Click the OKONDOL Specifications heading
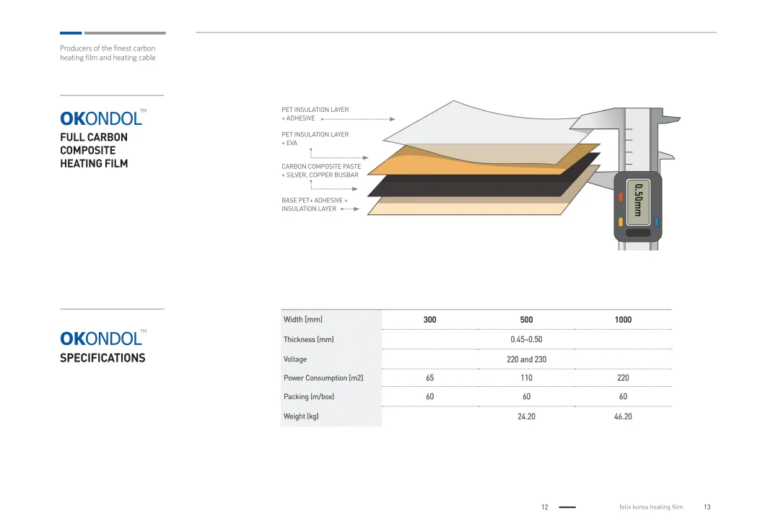The height and width of the screenshot is (532, 768). pyautogui.click(x=103, y=346)
